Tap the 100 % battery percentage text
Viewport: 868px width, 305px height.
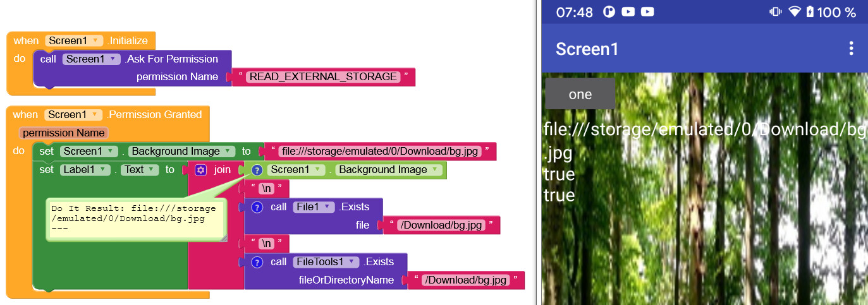tap(837, 12)
